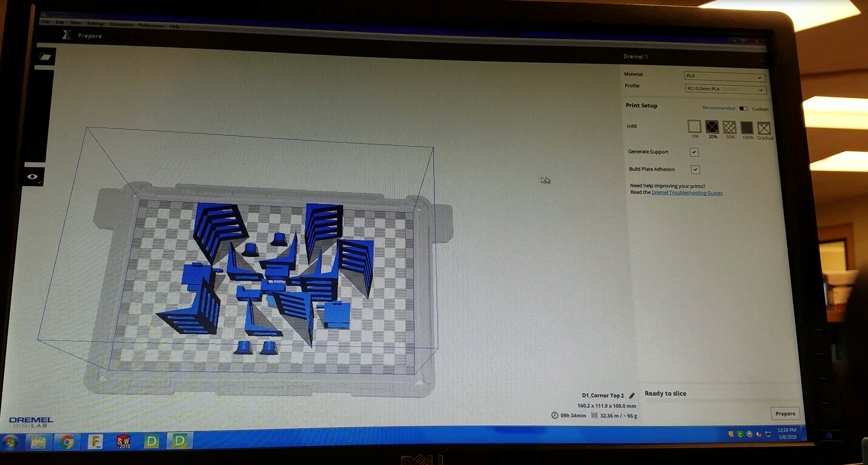
Task: Open the File menu
Action: [46, 22]
